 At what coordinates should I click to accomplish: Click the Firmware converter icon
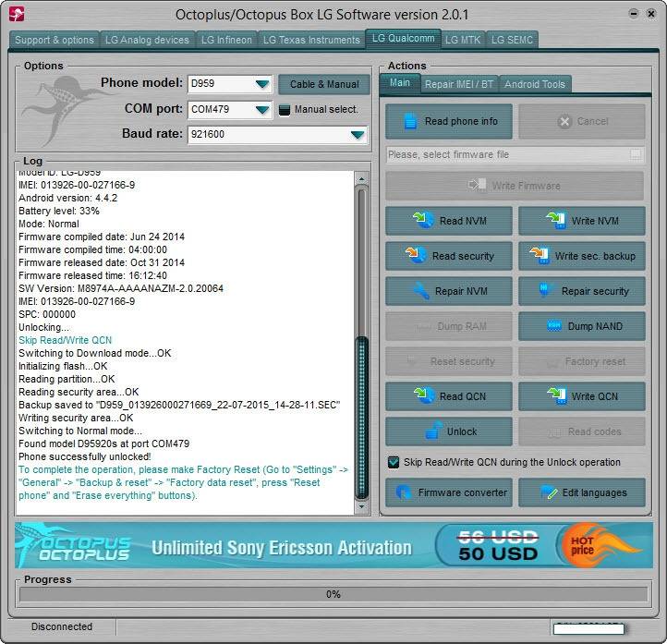tap(403, 492)
